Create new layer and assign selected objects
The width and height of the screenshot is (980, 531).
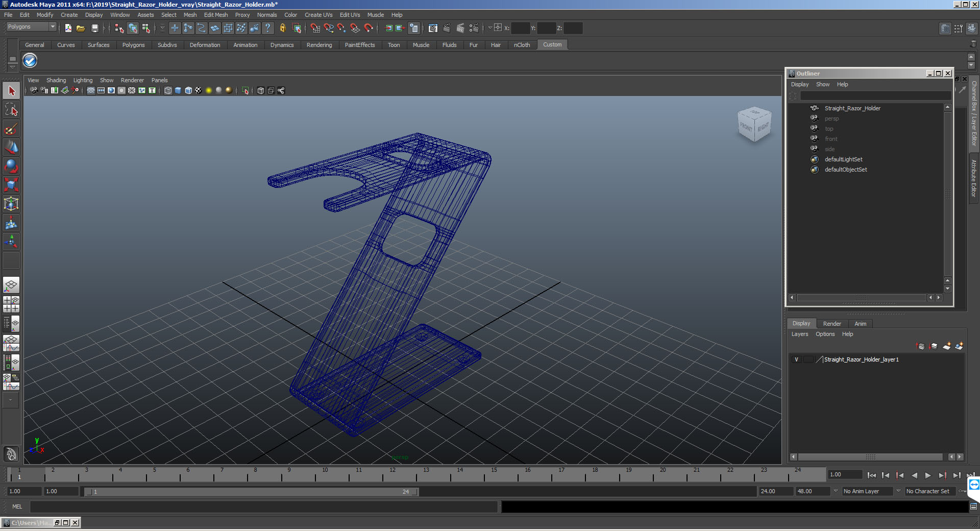[x=959, y=346]
